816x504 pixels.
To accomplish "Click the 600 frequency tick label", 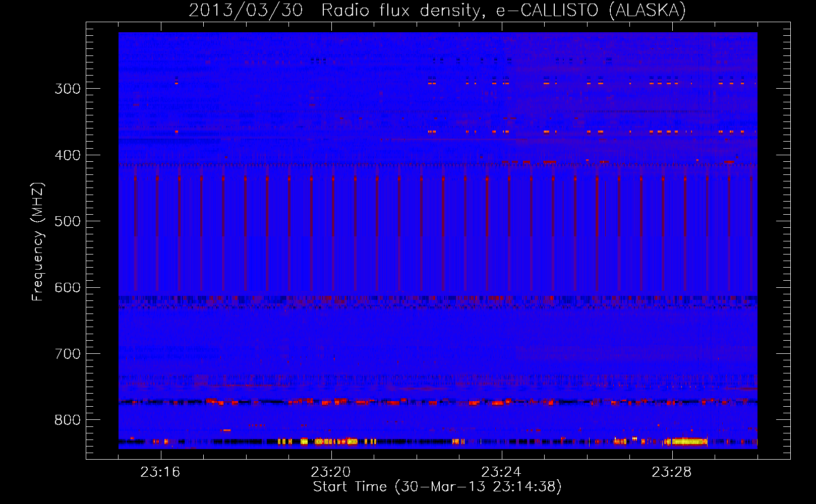I will (68, 288).
